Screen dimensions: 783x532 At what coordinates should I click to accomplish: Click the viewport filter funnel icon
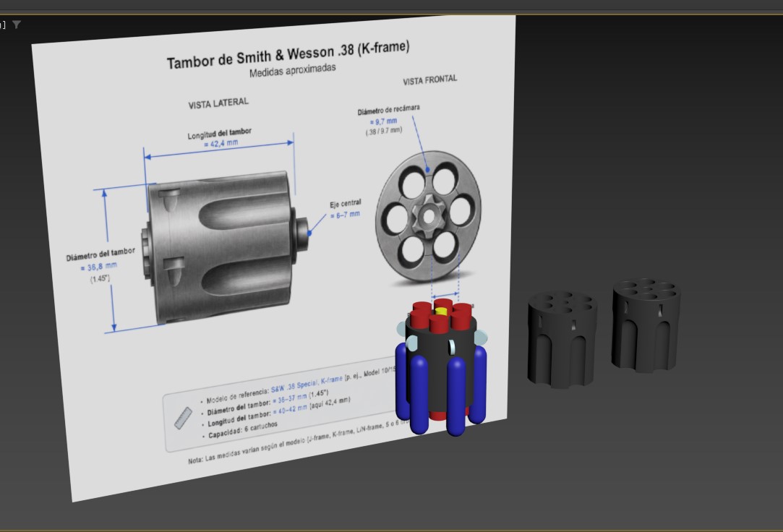click(x=17, y=25)
